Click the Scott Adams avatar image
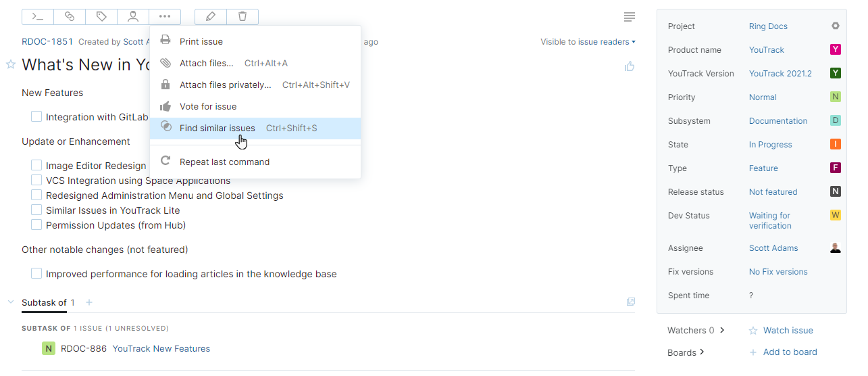The image size is (868, 376). click(x=836, y=248)
